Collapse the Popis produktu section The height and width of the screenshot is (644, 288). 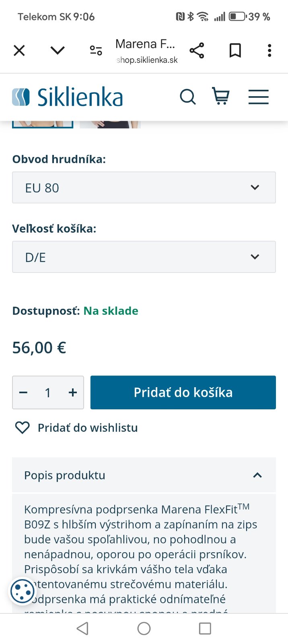[x=257, y=475]
